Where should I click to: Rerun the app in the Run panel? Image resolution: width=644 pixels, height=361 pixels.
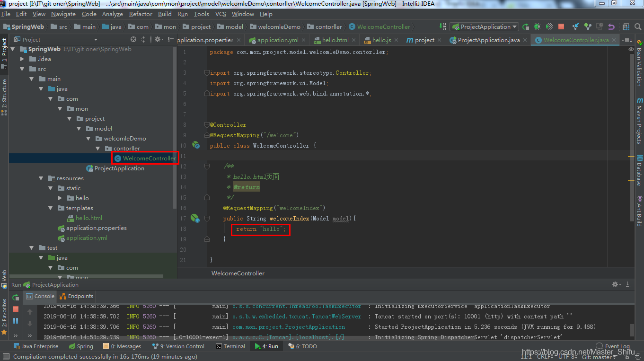tap(16, 298)
